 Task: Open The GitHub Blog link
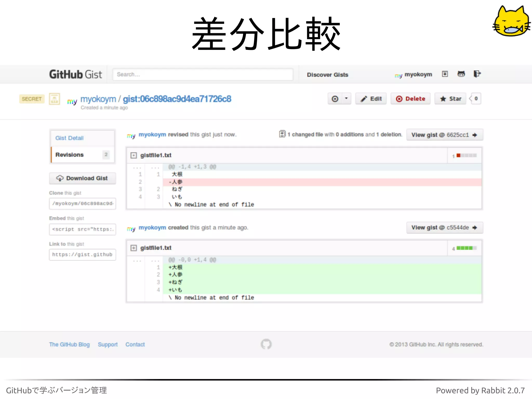coord(69,344)
